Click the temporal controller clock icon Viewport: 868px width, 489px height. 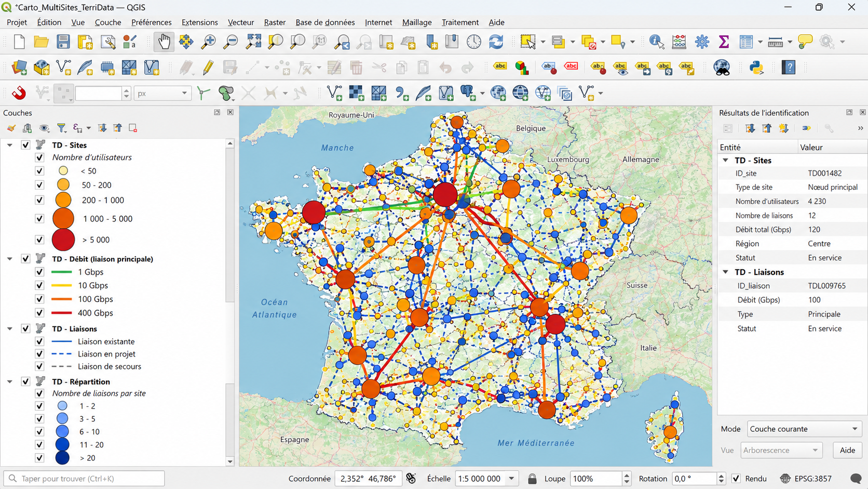pyautogui.click(x=473, y=42)
